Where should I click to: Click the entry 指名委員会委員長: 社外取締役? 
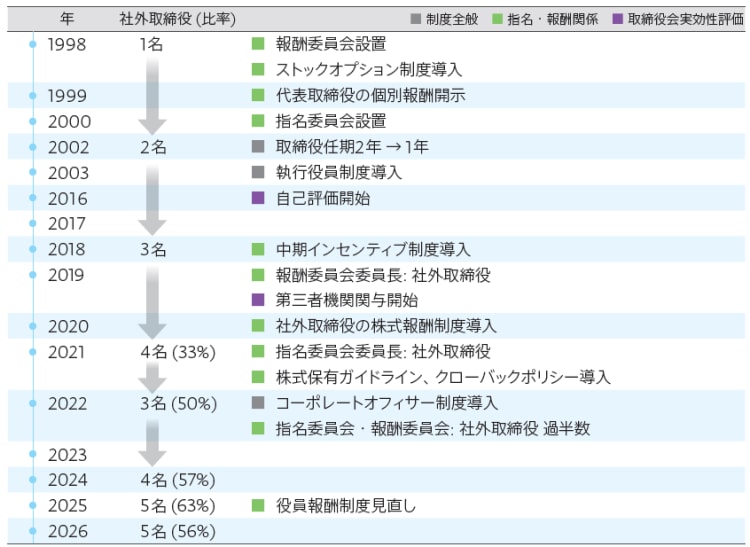click(384, 352)
